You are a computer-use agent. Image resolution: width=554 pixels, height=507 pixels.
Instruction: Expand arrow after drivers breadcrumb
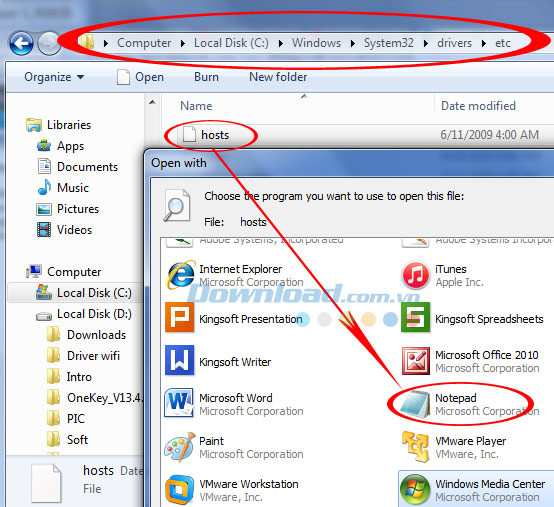(484, 43)
